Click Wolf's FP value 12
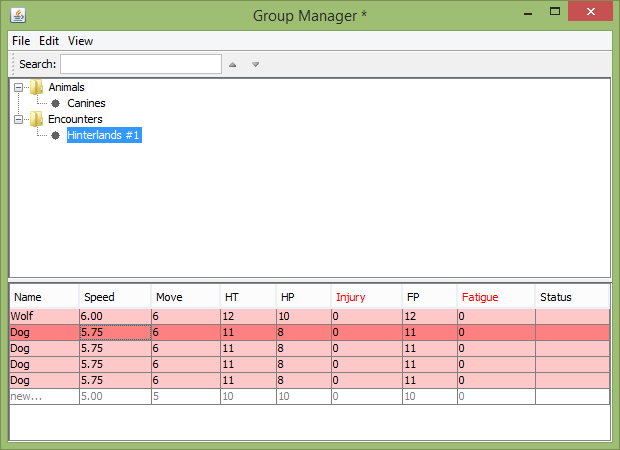 [430, 316]
